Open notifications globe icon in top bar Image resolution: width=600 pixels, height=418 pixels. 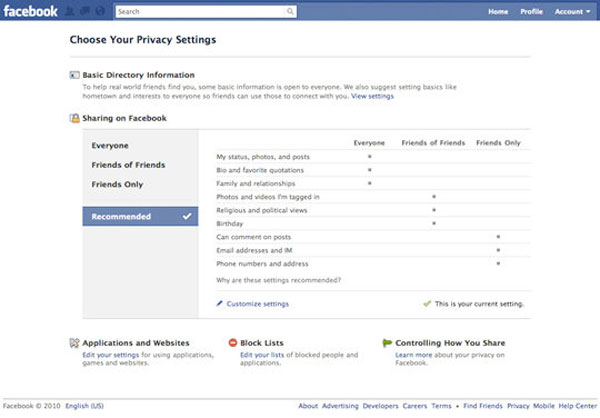[100, 11]
